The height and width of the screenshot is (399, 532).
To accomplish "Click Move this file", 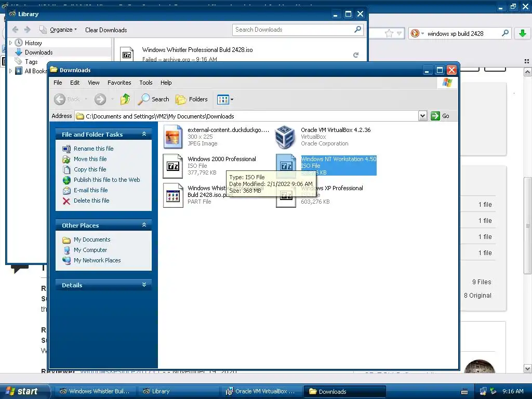I will pyautogui.click(x=90, y=159).
